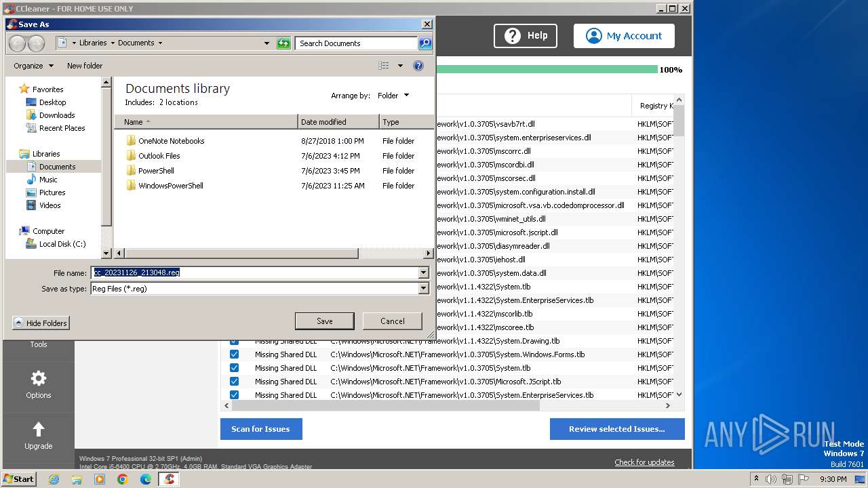This screenshot has width=868, height=488.
Task: Open the Save As help question-mark icon
Action: (x=418, y=66)
